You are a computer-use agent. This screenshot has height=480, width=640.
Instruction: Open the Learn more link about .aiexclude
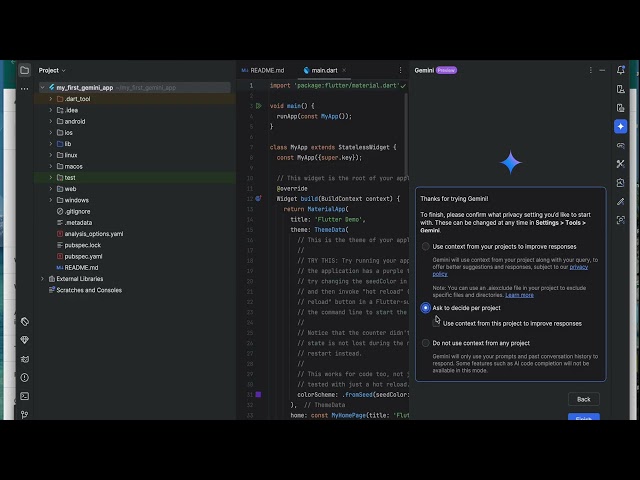click(519, 295)
